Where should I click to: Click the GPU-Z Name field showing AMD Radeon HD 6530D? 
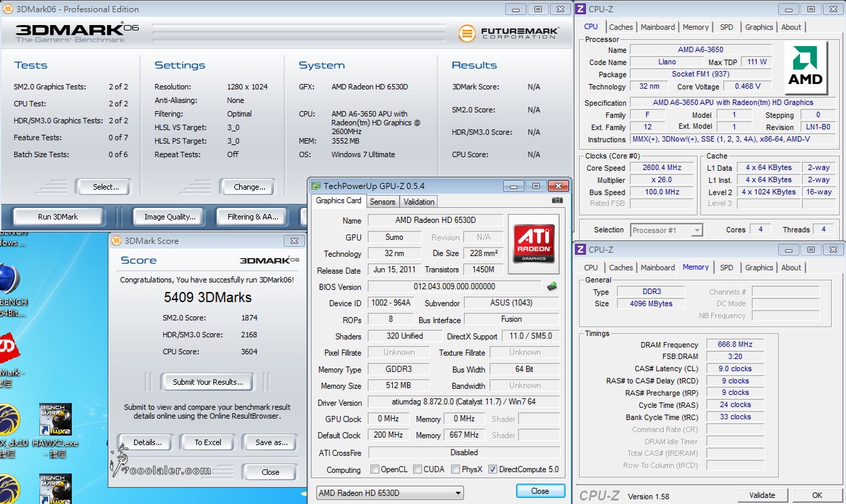coord(436,220)
